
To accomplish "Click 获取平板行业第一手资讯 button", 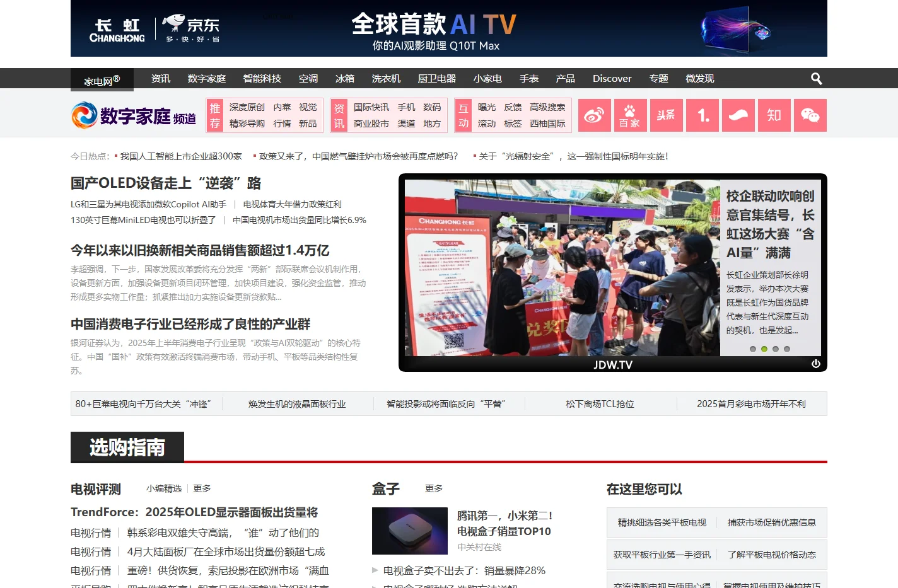I will point(662,555).
